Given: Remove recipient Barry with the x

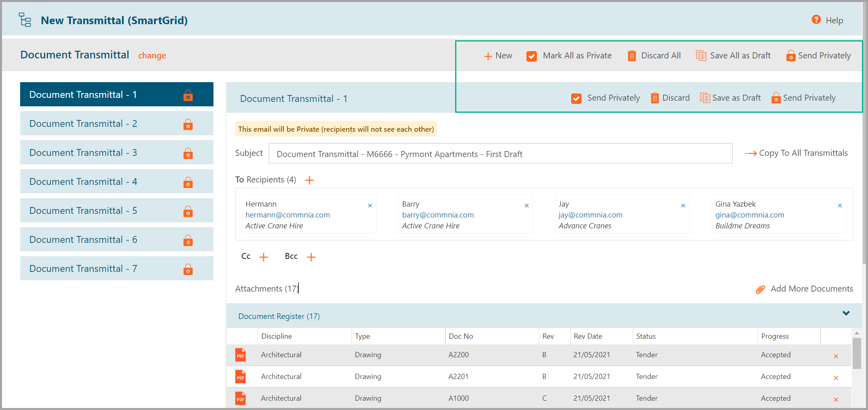Looking at the screenshot, I should (x=526, y=205).
